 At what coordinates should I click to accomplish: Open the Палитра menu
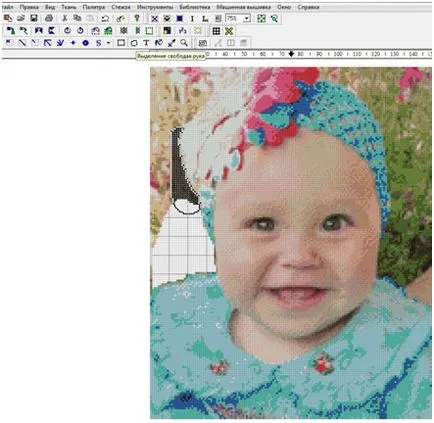tap(94, 7)
